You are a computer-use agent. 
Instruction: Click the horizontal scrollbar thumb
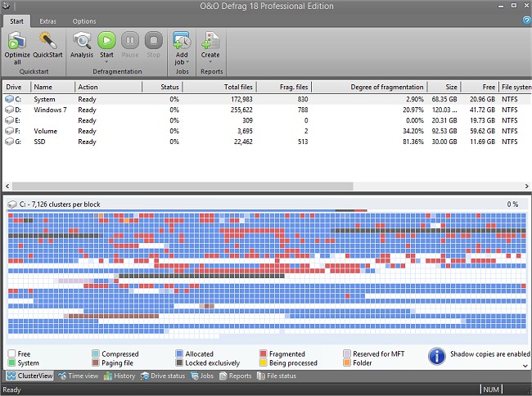[x=183, y=186]
